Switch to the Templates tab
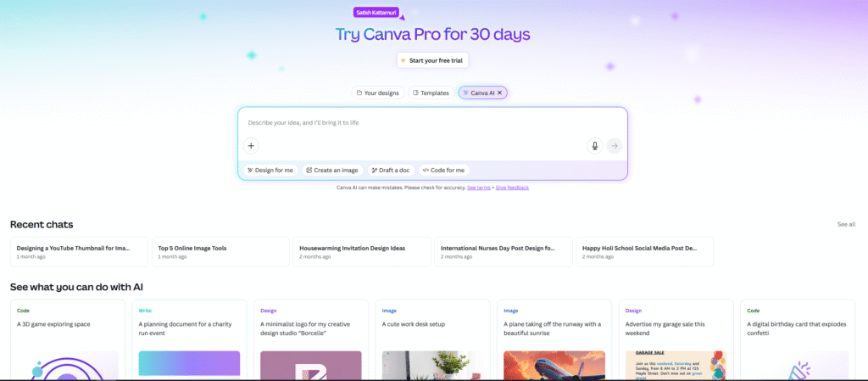This screenshot has height=381, width=868. coord(431,93)
